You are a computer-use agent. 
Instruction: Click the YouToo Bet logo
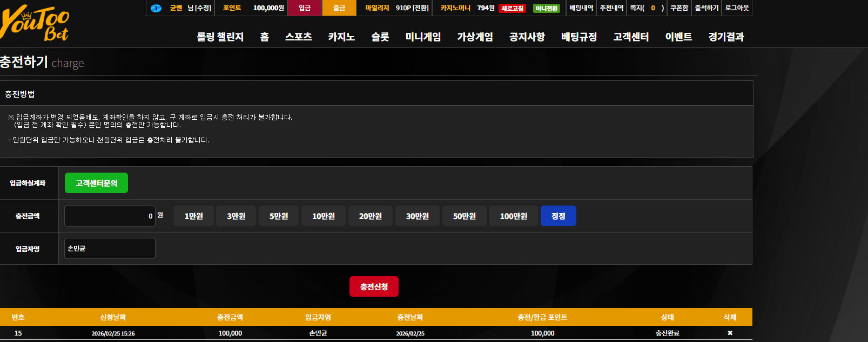coord(35,23)
